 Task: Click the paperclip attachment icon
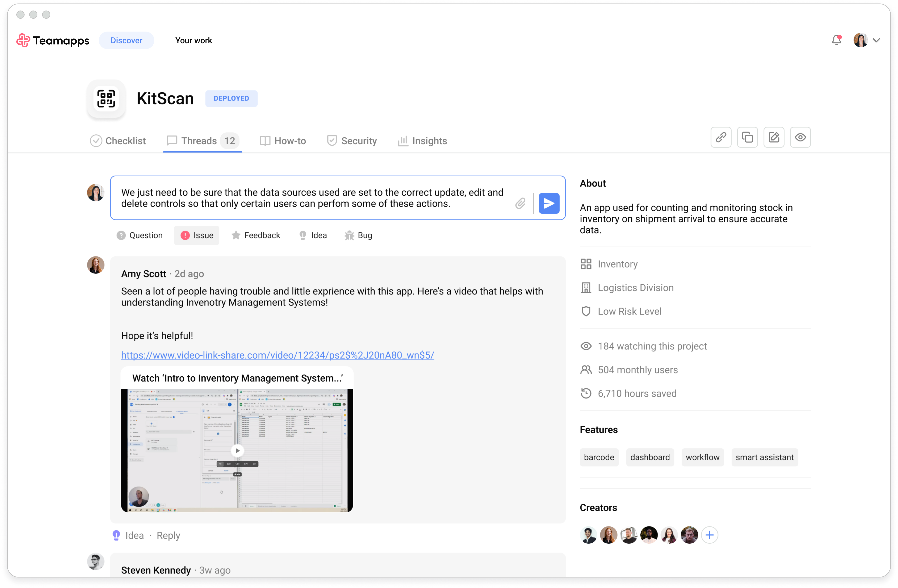tap(520, 203)
